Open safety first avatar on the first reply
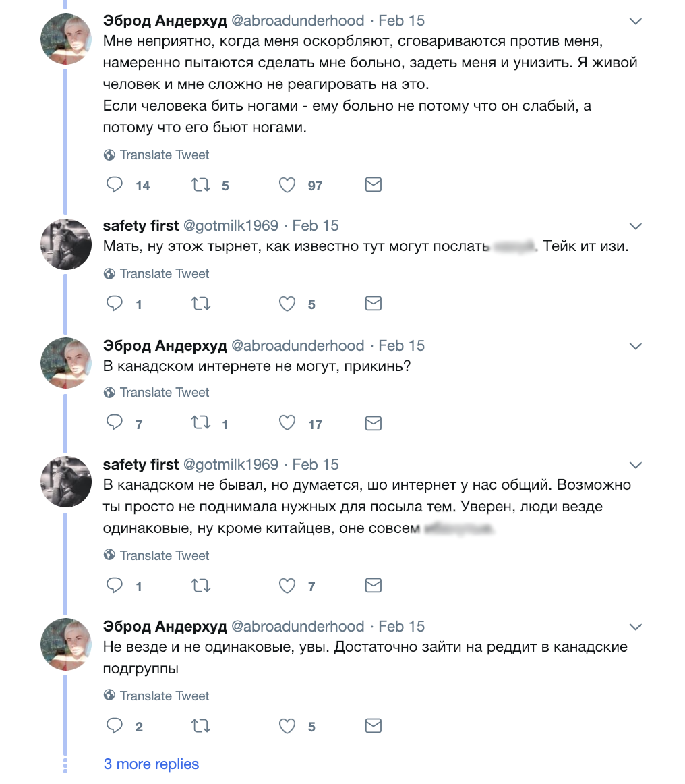The height and width of the screenshot is (784, 685). pyautogui.click(x=66, y=244)
